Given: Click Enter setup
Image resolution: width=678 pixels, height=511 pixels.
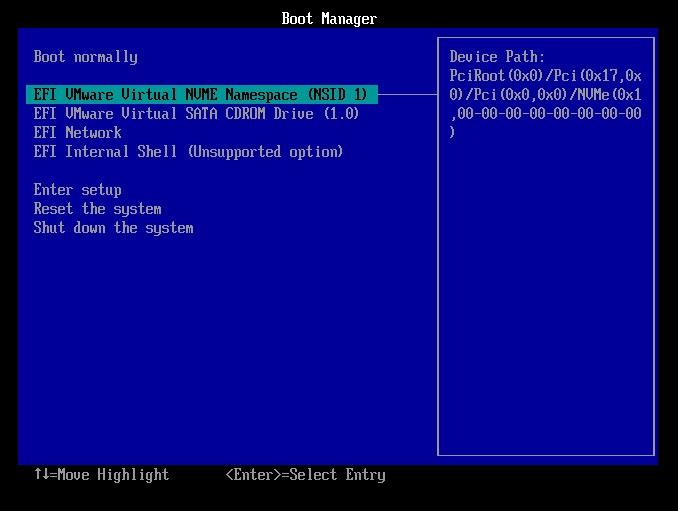Looking at the screenshot, I should [77, 190].
